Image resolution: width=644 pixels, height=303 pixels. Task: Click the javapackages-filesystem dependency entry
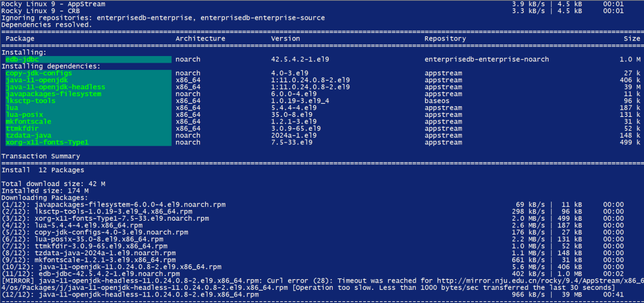54,94
